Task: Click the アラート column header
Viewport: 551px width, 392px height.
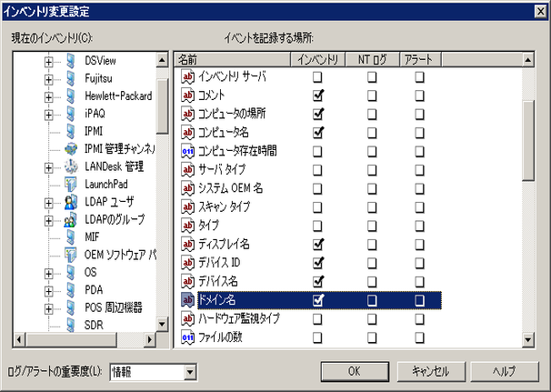Action: click(x=420, y=60)
